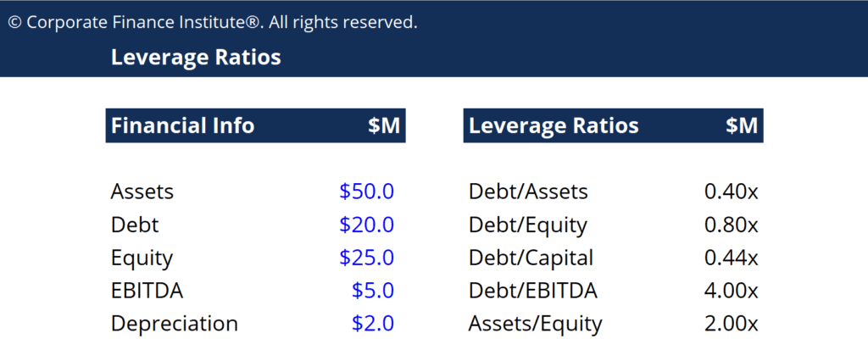
Task: Click the 0.44x Debt/Capital result
Action: pyautogui.click(x=731, y=258)
